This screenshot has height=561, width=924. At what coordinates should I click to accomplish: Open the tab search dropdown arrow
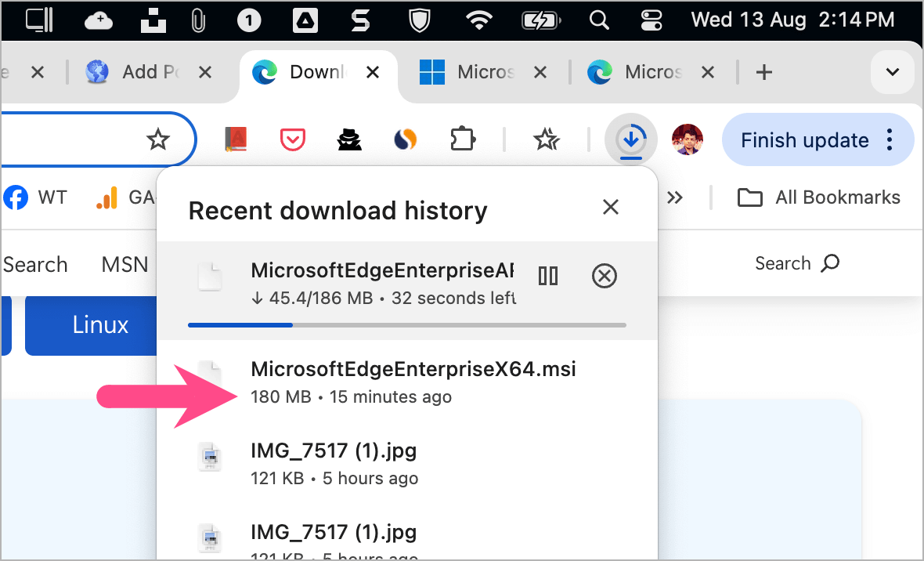click(x=892, y=72)
